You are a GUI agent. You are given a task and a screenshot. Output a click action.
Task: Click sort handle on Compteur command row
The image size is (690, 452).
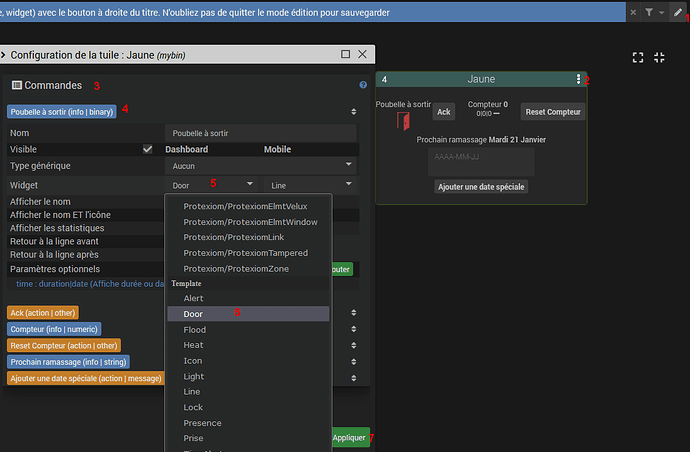(353, 329)
